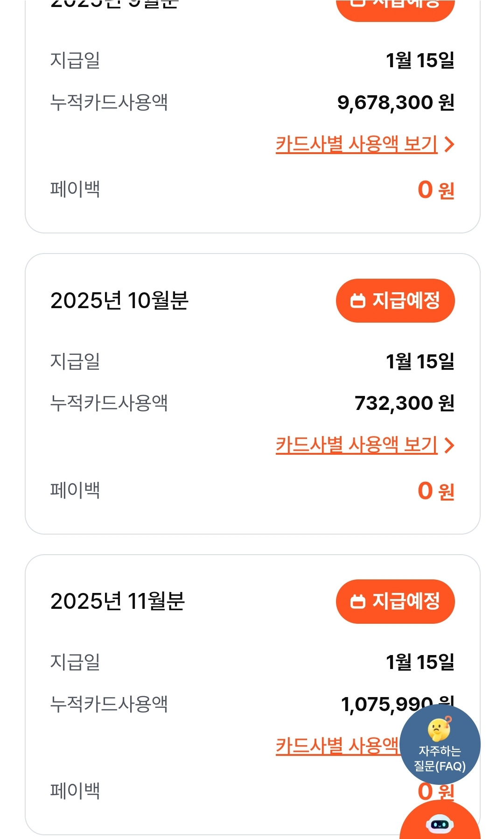The image size is (504, 839).
Task: Click calendar icon in 11월분 지급예정 badge
Action: point(358,601)
